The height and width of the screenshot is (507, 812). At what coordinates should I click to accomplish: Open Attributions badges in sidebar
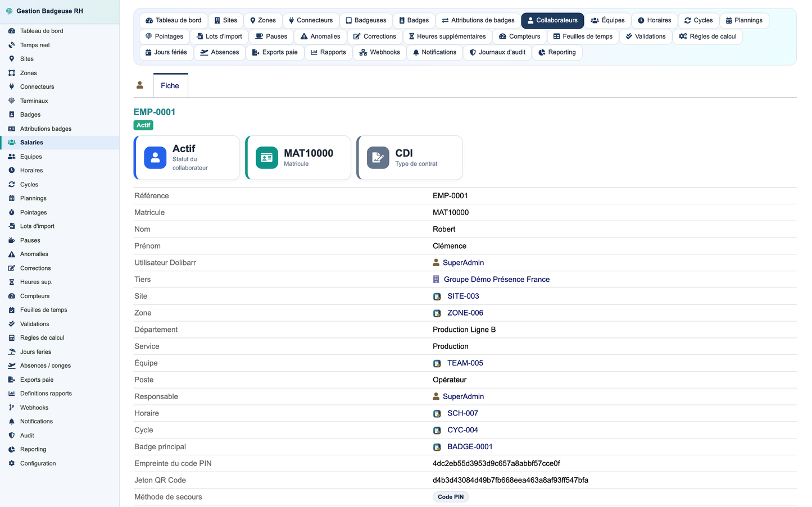60,129
